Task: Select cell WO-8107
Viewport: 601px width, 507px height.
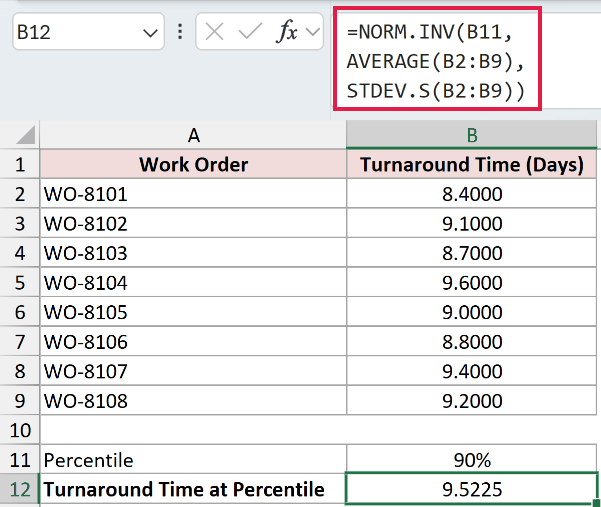Action: click(x=193, y=371)
